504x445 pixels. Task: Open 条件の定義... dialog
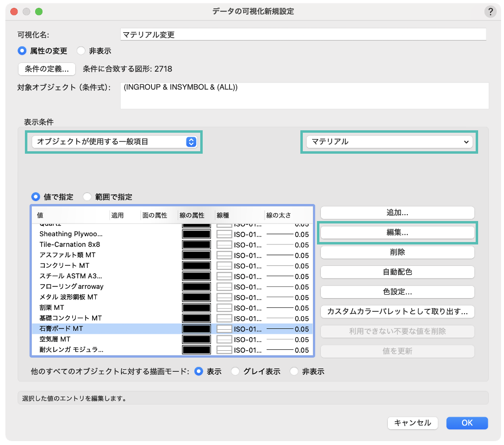pos(47,69)
